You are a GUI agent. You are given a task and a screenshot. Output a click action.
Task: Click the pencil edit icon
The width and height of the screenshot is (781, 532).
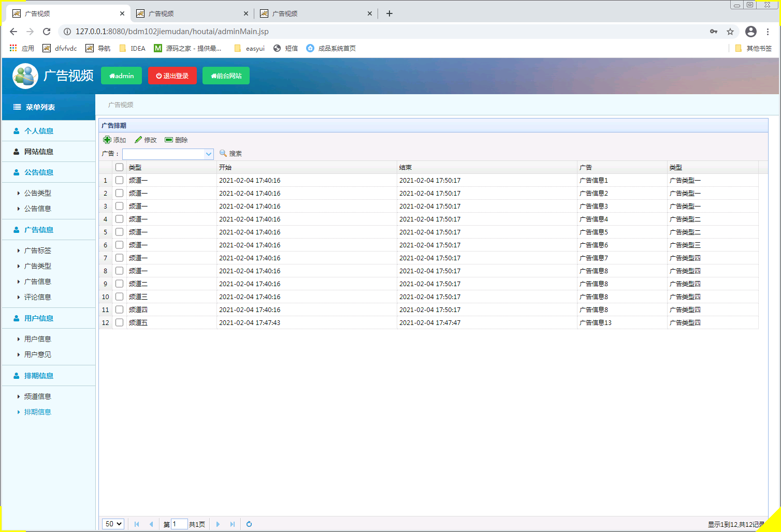[x=138, y=140]
